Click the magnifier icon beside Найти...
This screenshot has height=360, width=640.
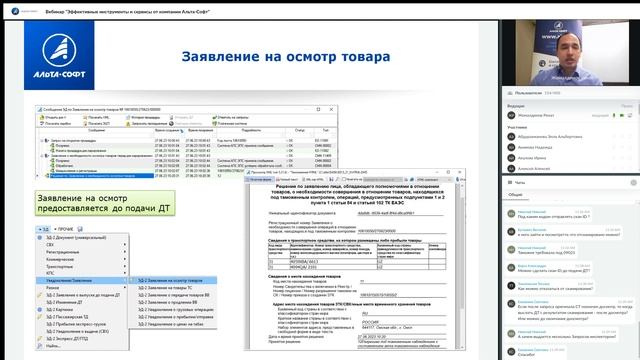click(x=40, y=346)
